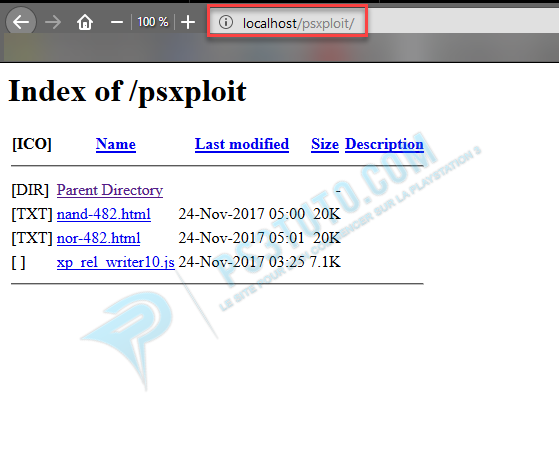Sort listing by Last modified
Screen dimensions: 559x455
coord(242,144)
